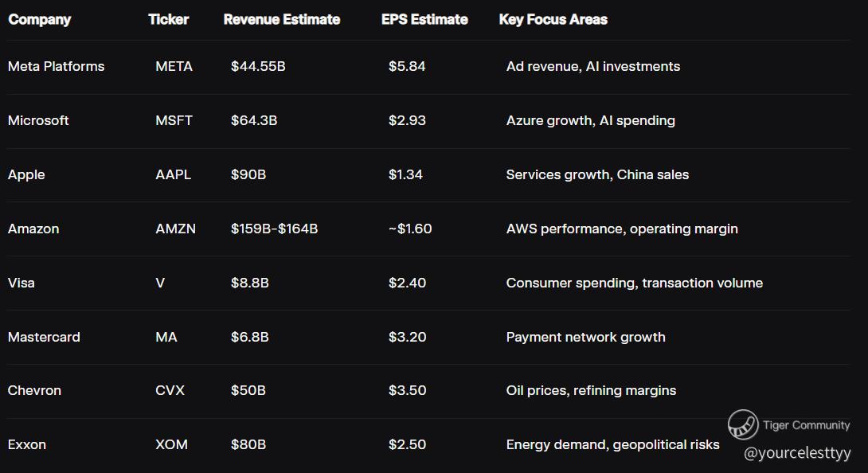Click the EPS Estimate column header
Viewport: 868px width, 473px height.
tap(424, 19)
